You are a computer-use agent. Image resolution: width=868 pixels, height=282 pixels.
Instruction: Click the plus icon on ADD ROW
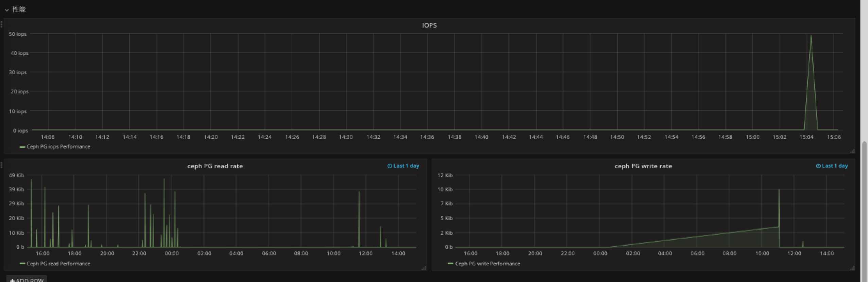12,280
